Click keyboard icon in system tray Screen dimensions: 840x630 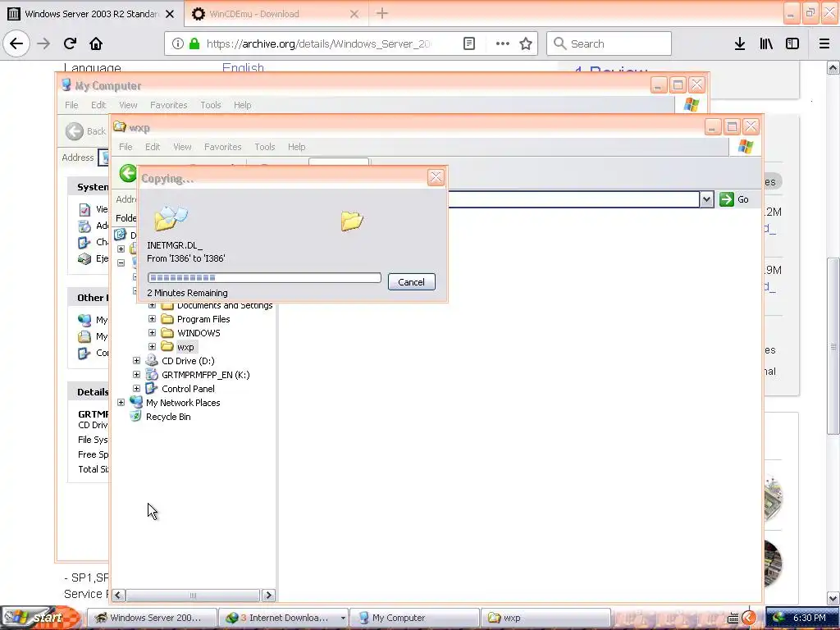[733, 619]
